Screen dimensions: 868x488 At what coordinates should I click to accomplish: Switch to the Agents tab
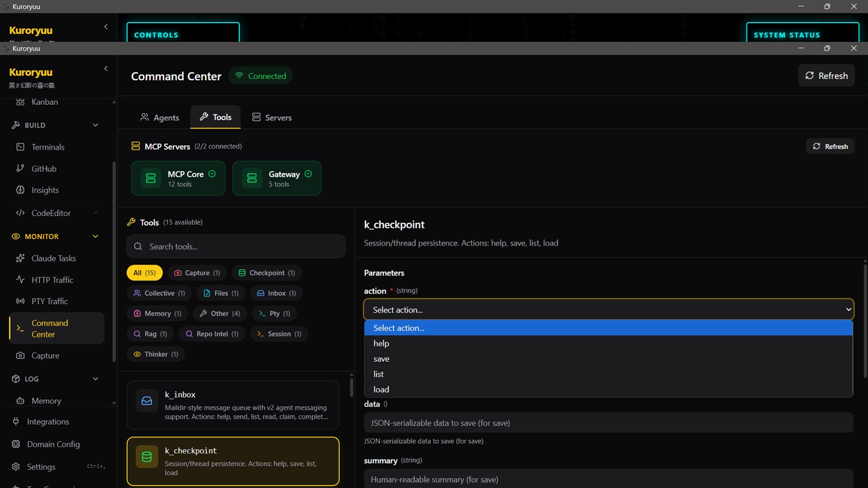[x=159, y=118]
